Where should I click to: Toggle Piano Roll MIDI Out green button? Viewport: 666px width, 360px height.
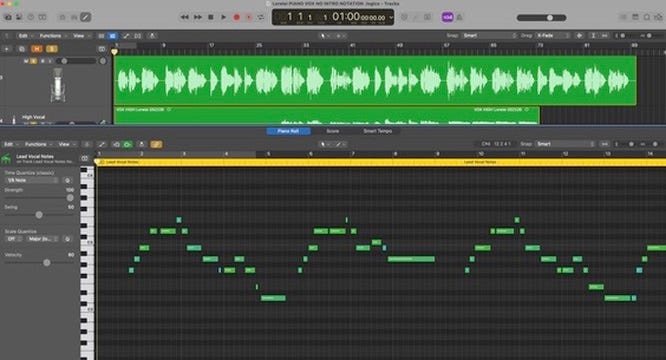click(x=127, y=144)
